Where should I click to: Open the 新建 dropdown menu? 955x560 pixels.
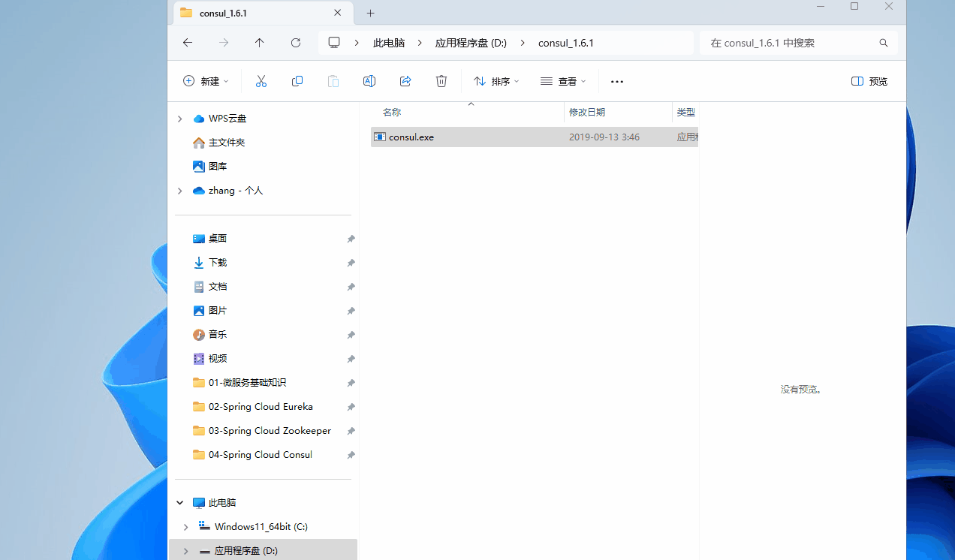point(206,81)
